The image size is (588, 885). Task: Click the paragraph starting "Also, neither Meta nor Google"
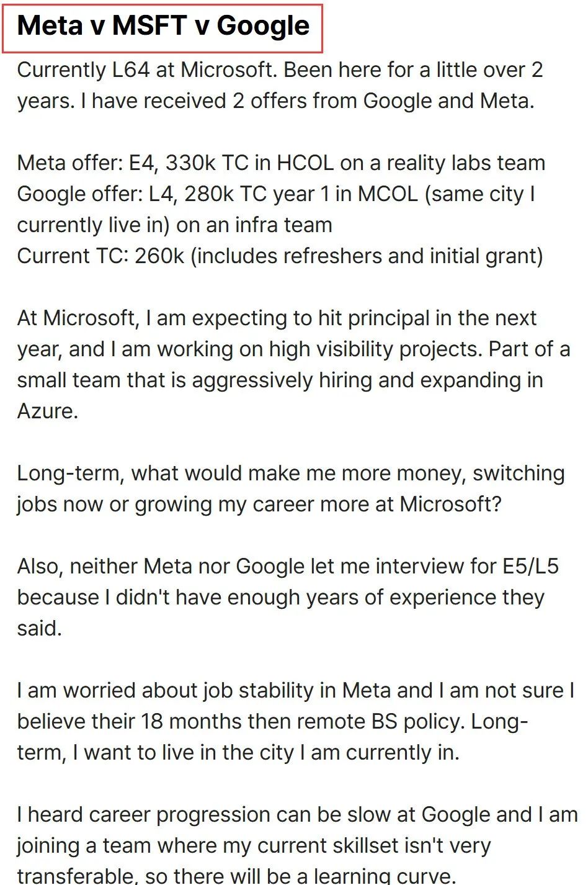(288, 597)
